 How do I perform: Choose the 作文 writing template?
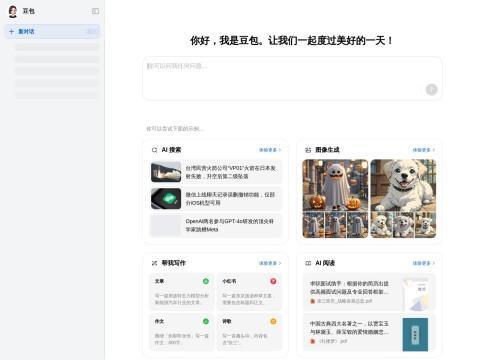click(x=182, y=332)
